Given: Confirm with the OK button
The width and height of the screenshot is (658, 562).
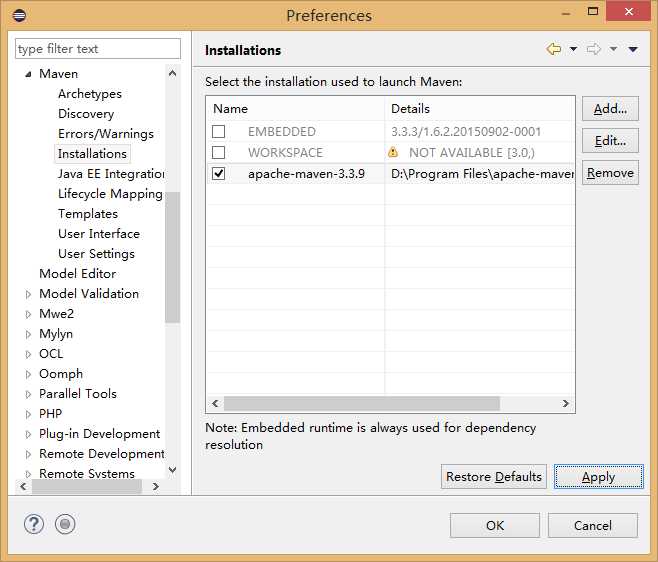Looking at the screenshot, I should tap(495, 525).
